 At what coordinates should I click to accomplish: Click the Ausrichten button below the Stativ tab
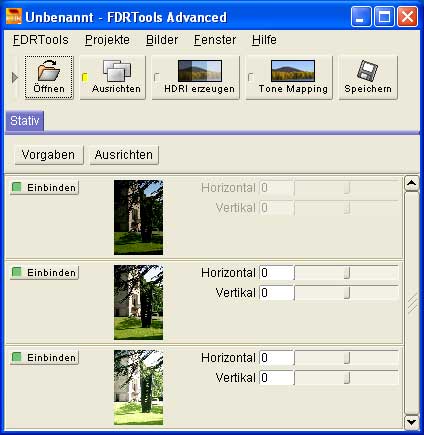pos(124,155)
